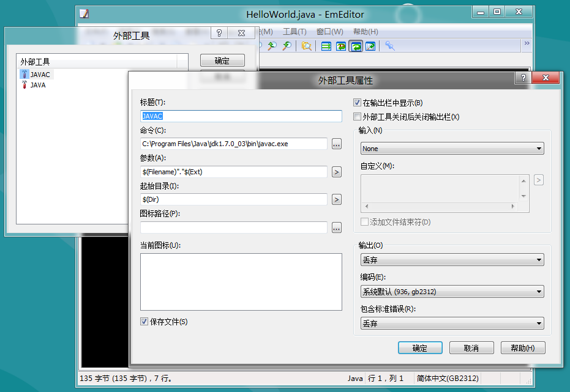Click the 帮助(H) button

pyautogui.click(x=523, y=347)
